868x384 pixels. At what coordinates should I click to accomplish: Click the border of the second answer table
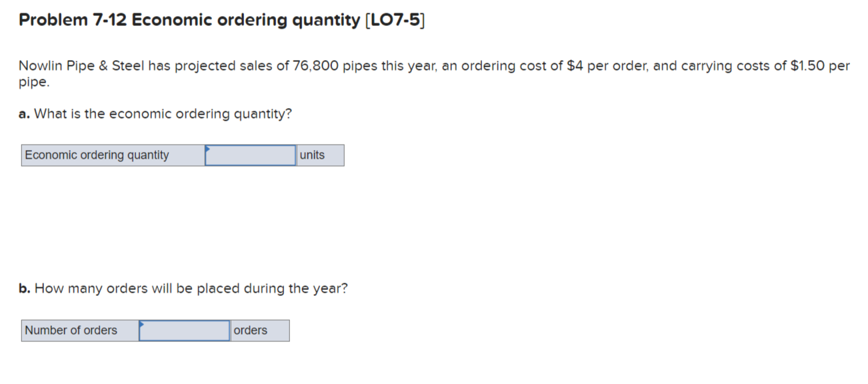coord(153,320)
